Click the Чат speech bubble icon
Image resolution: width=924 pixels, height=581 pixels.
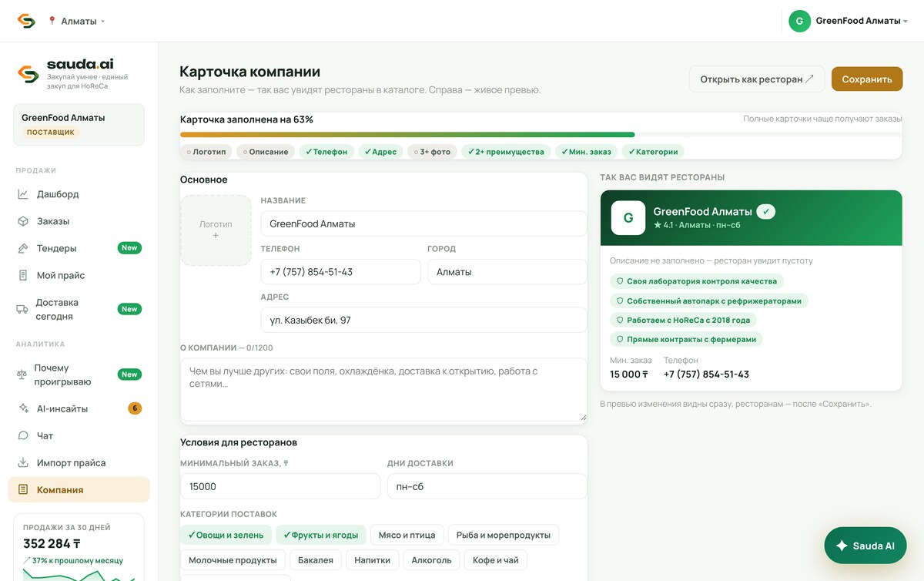click(23, 435)
